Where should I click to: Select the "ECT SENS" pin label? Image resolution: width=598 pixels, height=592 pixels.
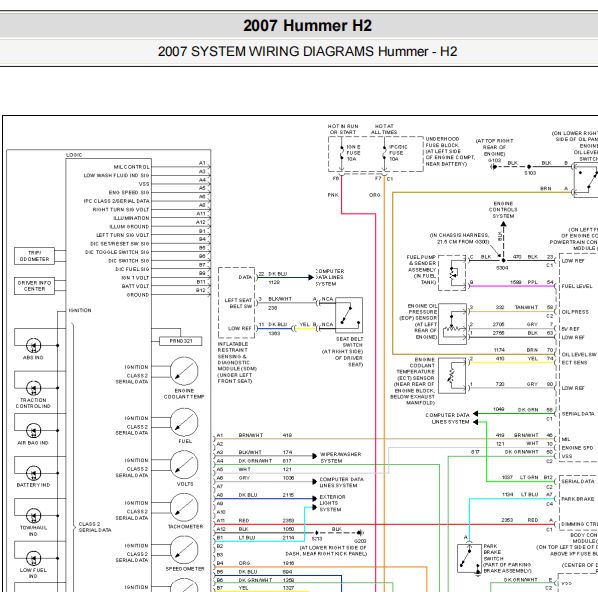coord(574,363)
